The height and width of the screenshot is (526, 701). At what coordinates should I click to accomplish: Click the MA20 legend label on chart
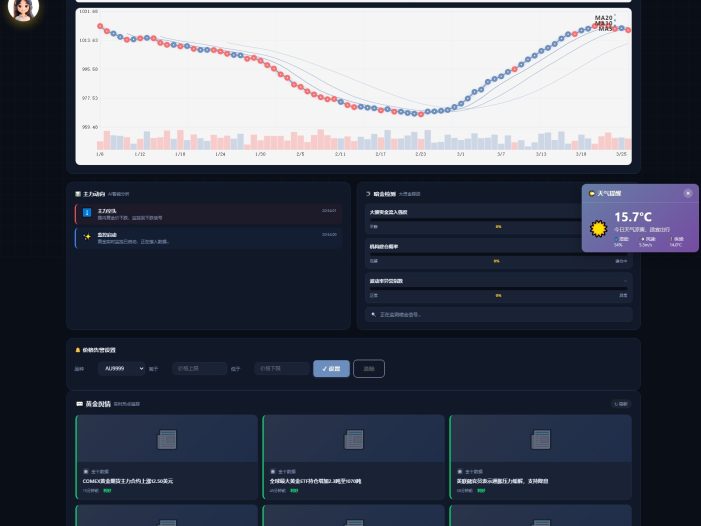604,17
